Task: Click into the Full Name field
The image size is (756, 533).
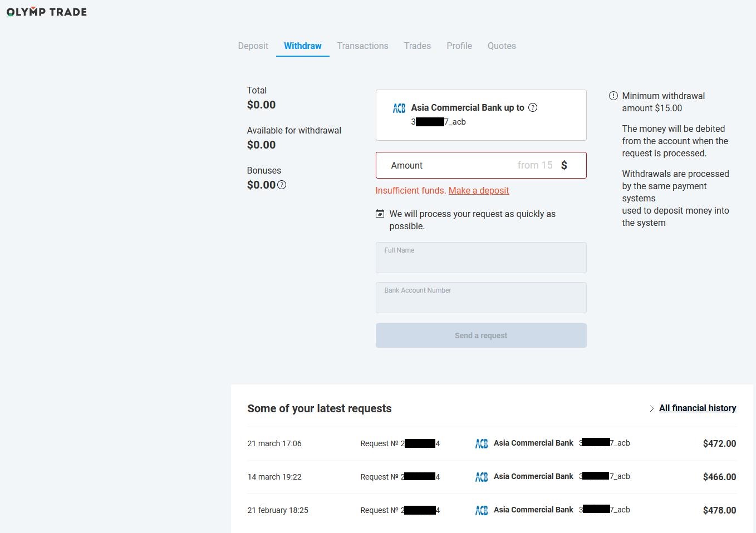Action: [x=481, y=260]
